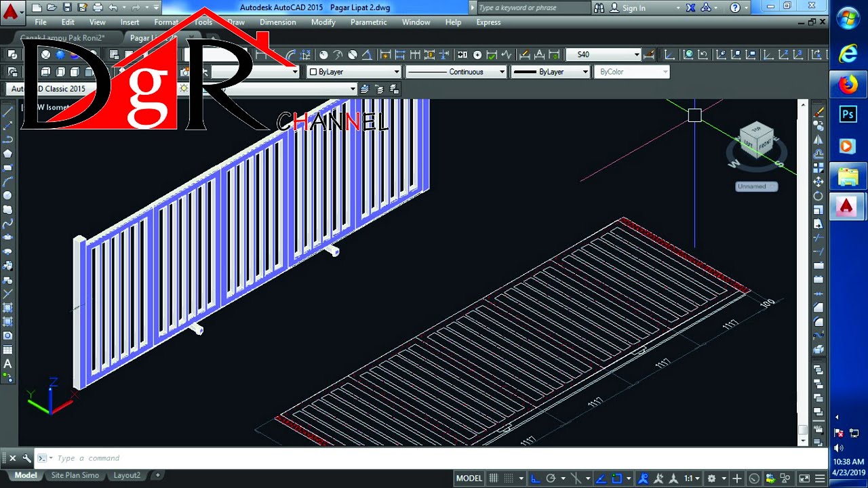The width and height of the screenshot is (868, 488).
Task: Open the 1:1 annotation scale dropdown
Action: (692, 479)
